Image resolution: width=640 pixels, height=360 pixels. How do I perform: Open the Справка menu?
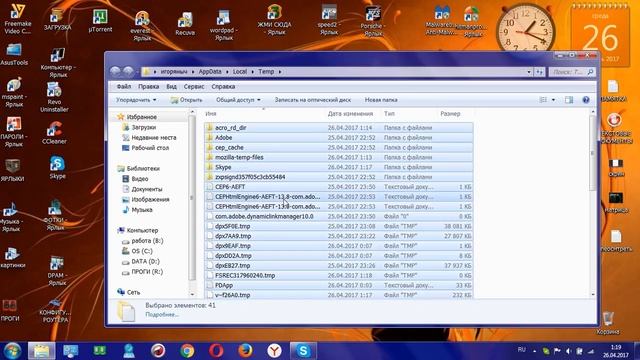coord(223,87)
